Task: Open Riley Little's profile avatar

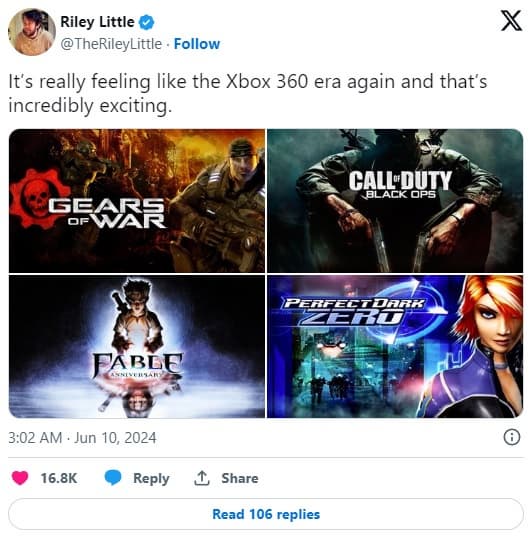Action: coord(32,32)
